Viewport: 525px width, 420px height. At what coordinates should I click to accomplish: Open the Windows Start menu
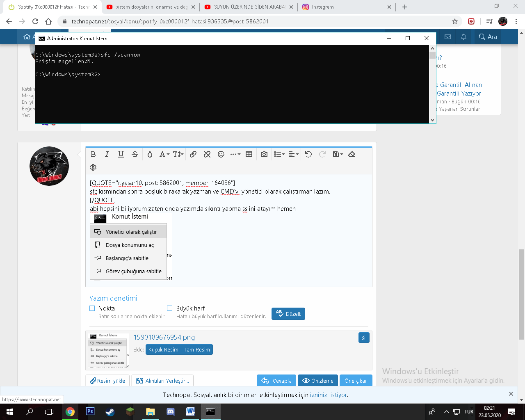10,411
